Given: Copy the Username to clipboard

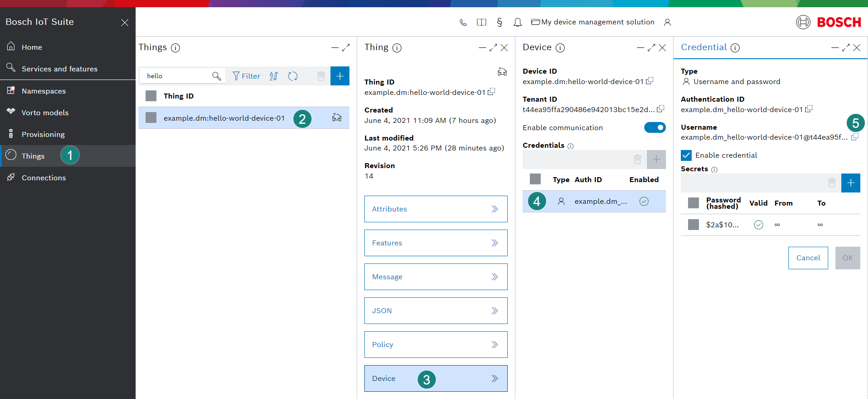Looking at the screenshot, I should tap(855, 137).
